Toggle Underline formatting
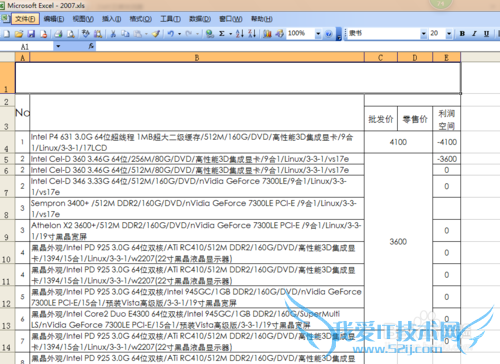Screen dimensions: 500x364 (x=486, y=34)
